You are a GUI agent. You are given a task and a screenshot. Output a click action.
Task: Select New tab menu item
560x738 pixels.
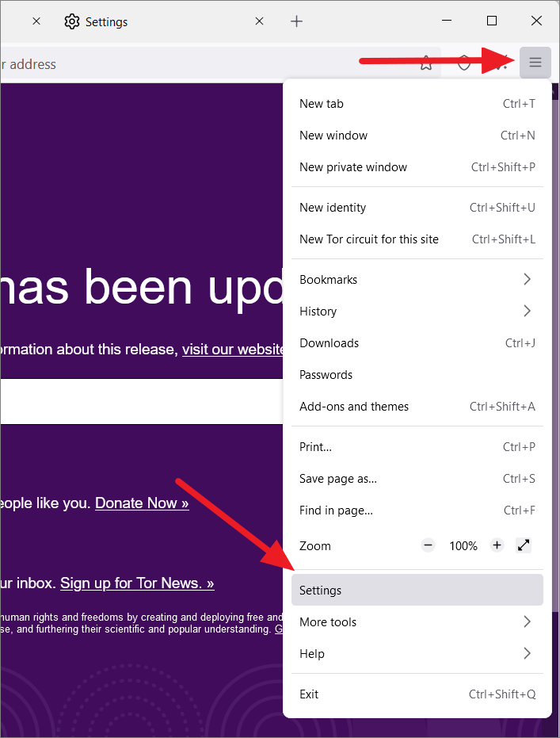pyautogui.click(x=417, y=104)
